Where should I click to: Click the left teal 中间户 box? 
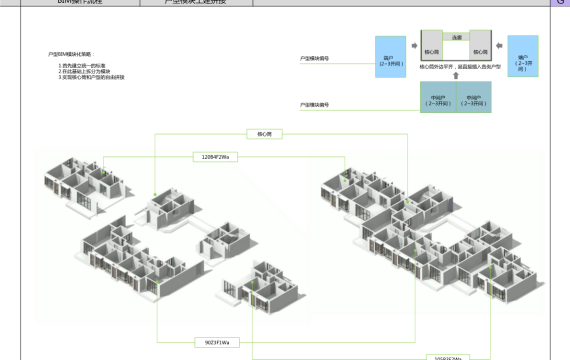pos(438,97)
